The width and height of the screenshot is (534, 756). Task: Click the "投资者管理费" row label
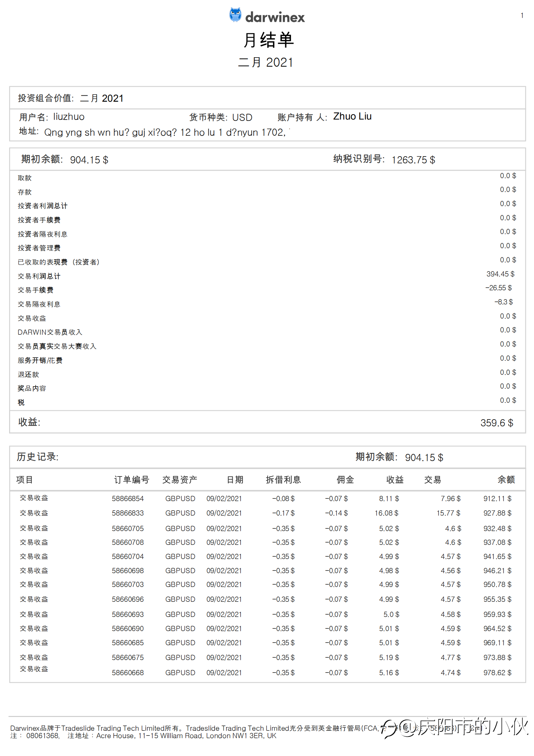(39, 248)
